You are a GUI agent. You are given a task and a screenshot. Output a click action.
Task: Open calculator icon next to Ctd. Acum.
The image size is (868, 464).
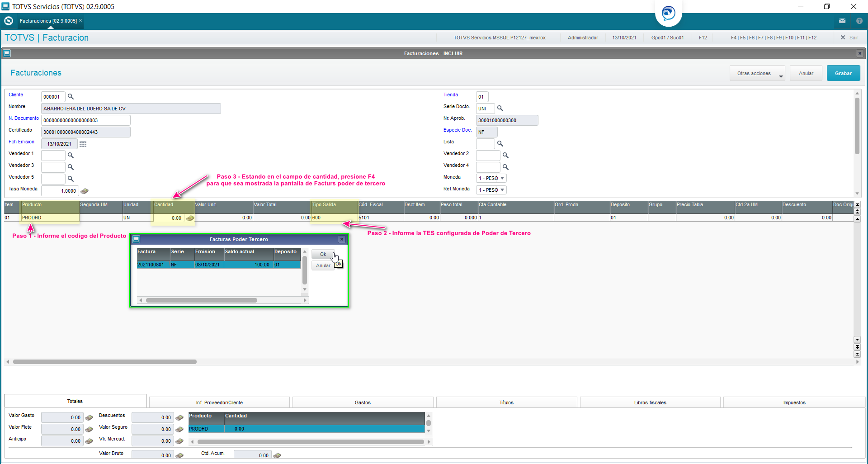[x=277, y=455]
